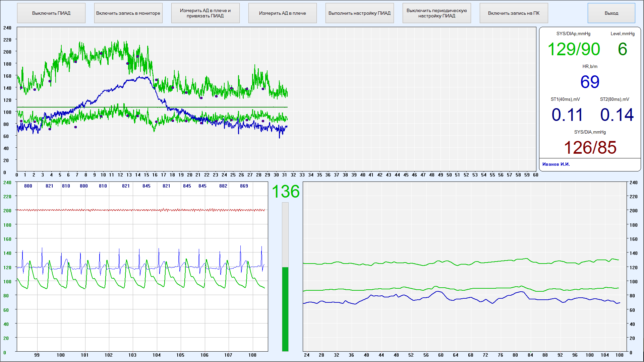Viewport: 644px width, 362px height.
Task: Click 'Выключить периодическую настройку ПИАД' button
Action: tap(437, 13)
